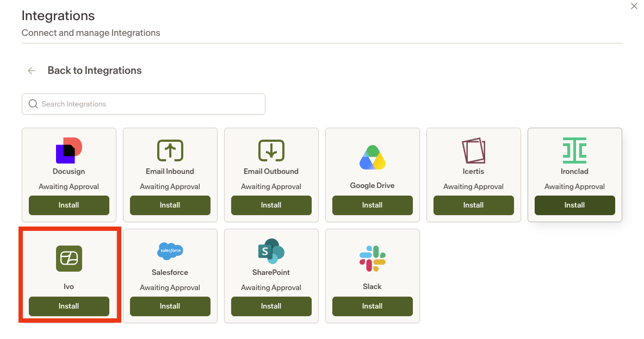Click Awaiting Approval under SharePoint
The width and height of the screenshot is (644, 339).
pos(271,287)
